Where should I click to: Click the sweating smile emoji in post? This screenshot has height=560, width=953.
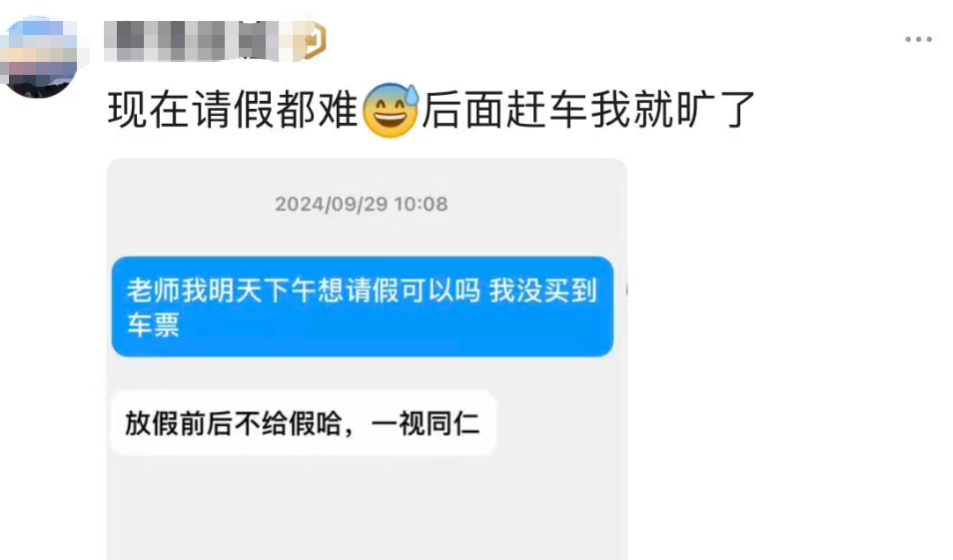tap(391, 111)
